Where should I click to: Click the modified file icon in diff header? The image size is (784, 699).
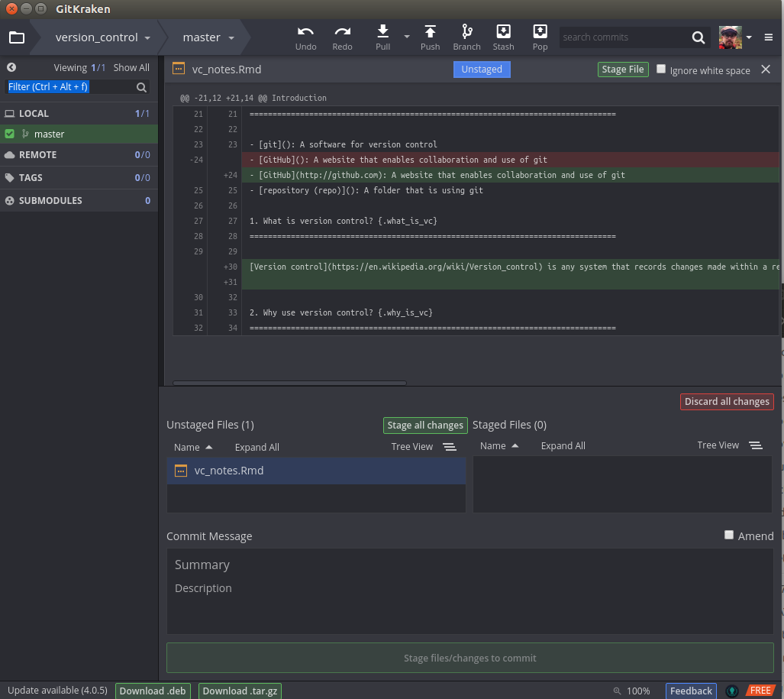coord(179,69)
